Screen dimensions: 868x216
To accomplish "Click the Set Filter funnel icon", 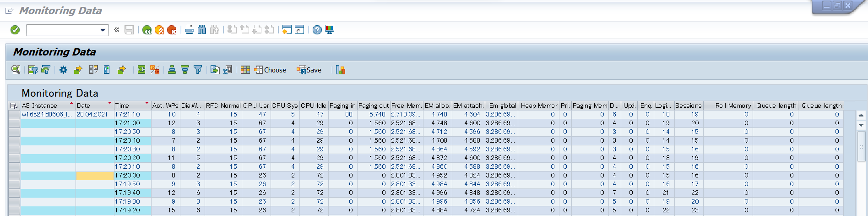I will (x=198, y=70).
